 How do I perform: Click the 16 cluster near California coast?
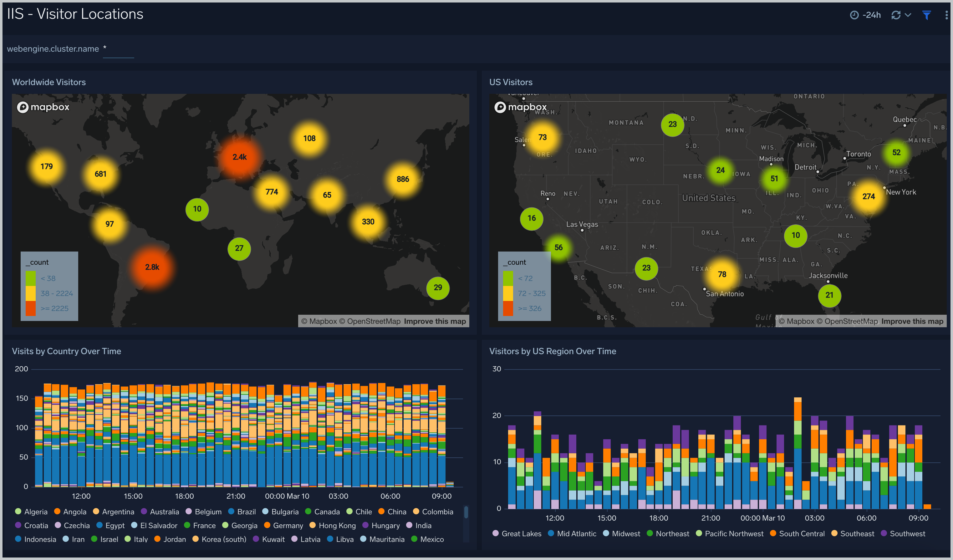coord(531,218)
